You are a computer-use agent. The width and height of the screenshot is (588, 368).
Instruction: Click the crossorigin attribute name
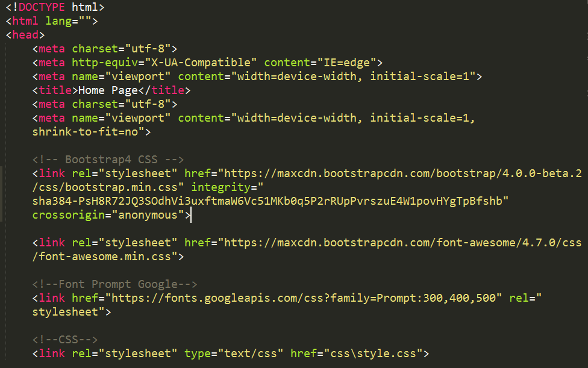(68, 215)
